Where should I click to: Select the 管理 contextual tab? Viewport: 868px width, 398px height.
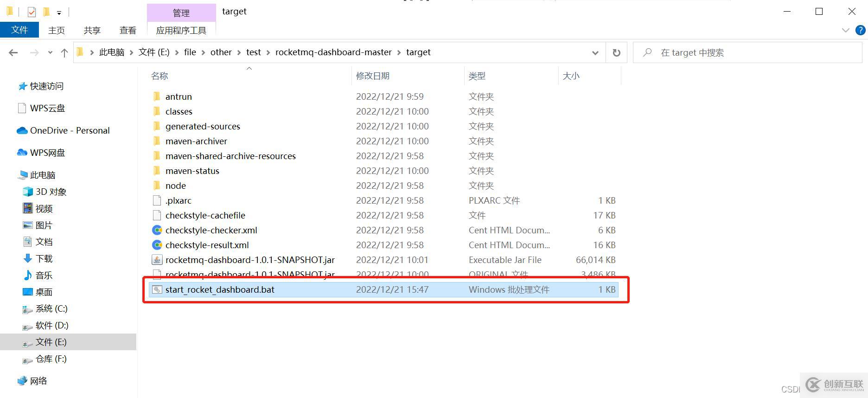(181, 13)
